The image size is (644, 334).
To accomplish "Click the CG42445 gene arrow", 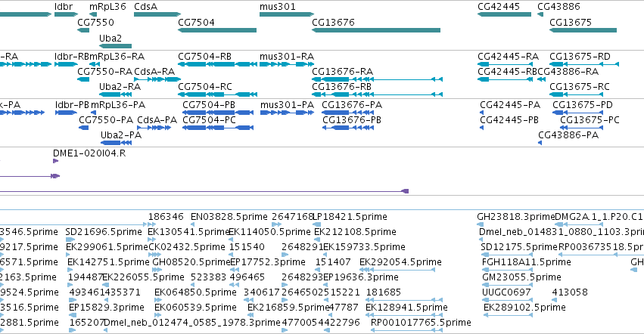I will (x=504, y=14).
